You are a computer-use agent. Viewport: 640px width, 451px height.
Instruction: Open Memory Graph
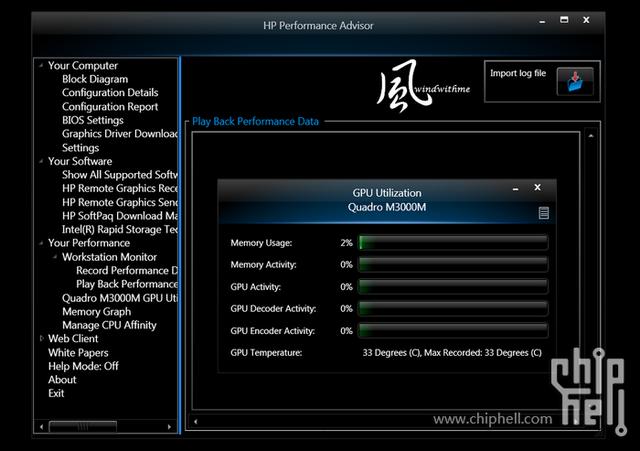[x=97, y=311]
